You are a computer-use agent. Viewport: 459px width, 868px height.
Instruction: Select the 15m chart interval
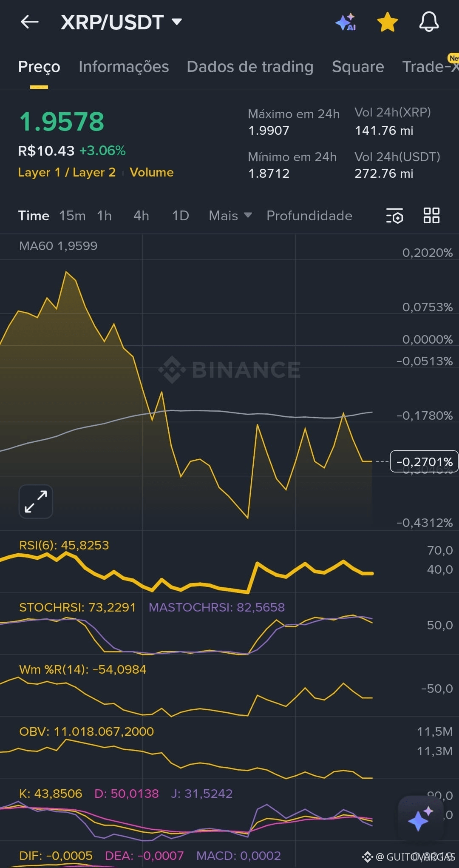point(72,216)
